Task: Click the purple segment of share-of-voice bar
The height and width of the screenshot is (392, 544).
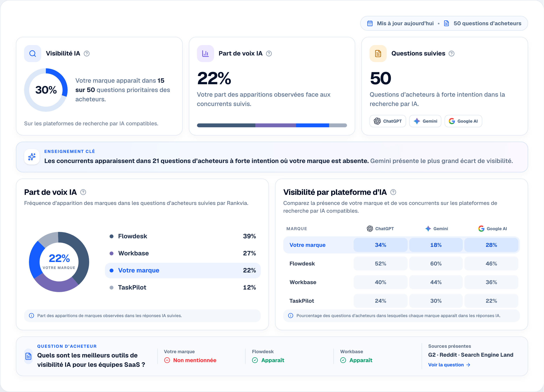Action: [x=276, y=125]
